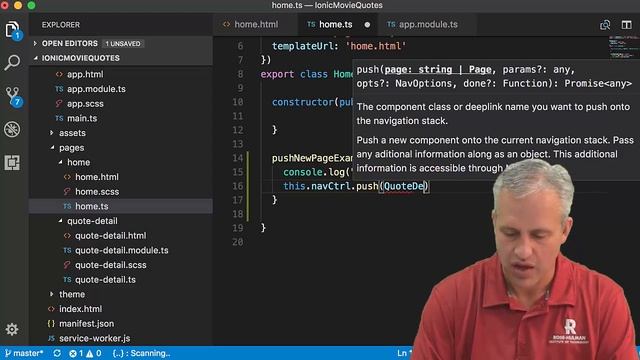Screen dimensions: 640x360
Task: Click the errors and warnings status indicator
Action: pos(85,353)
